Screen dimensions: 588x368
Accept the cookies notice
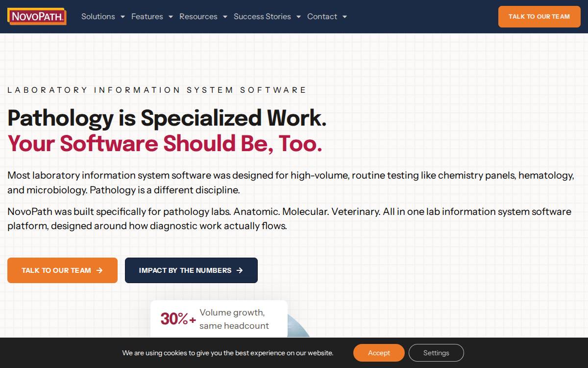point(379,353)
